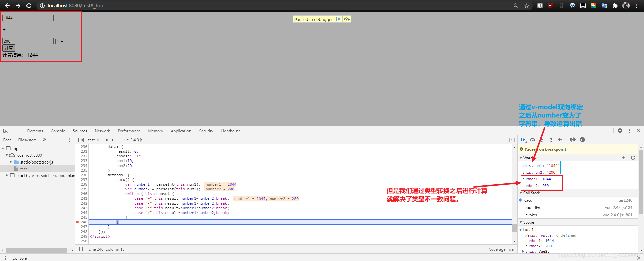This screenshot has width=644, height=261.
Task: Switch to the Elements tab
Action: tap(35, 131)
